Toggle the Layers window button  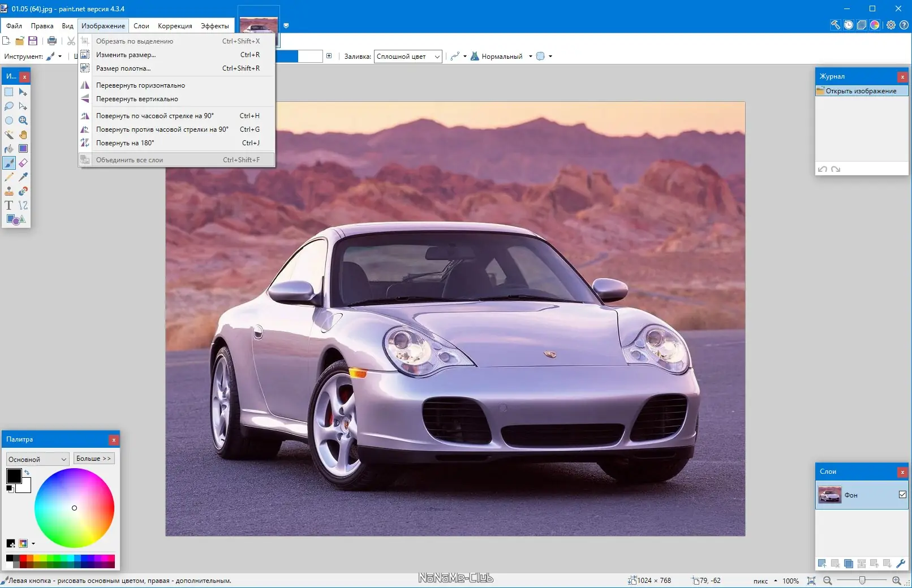pyautogui.click(x=861, y=25)
